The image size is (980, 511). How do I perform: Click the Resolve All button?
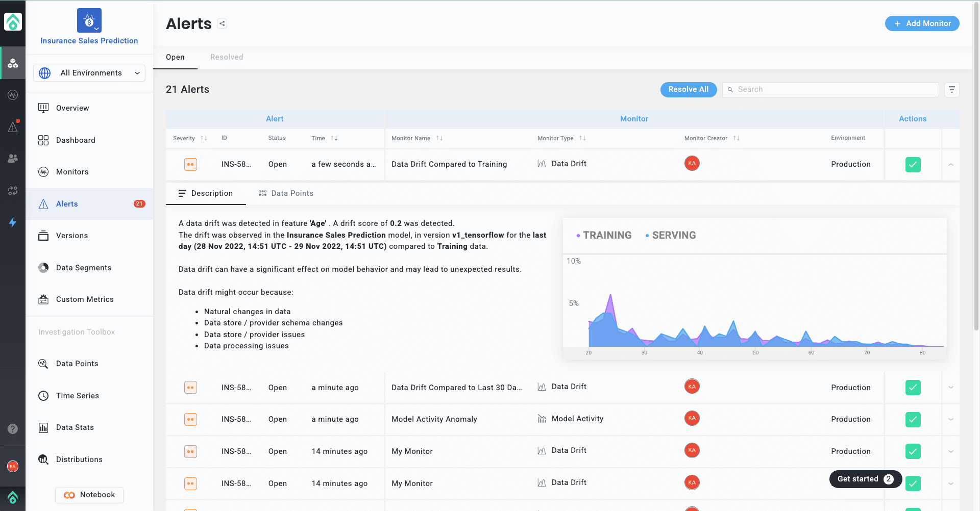688,89
